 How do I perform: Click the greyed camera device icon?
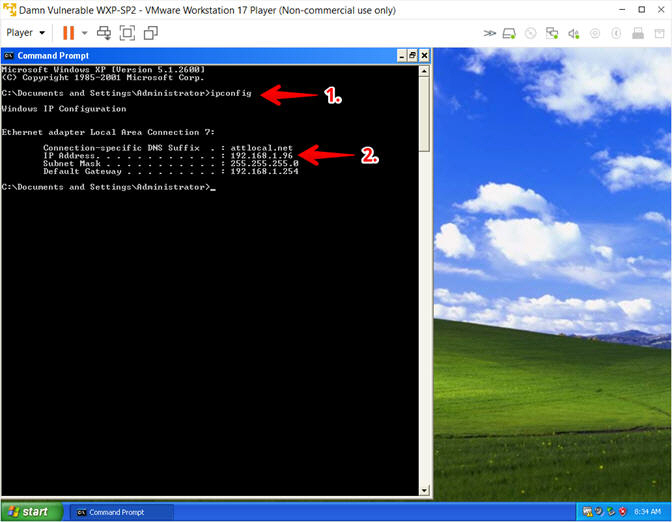click(595, 33)
